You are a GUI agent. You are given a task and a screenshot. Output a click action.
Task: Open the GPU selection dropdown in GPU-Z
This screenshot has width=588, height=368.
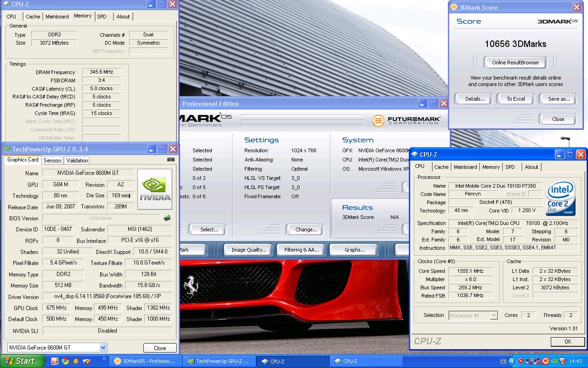103,348
